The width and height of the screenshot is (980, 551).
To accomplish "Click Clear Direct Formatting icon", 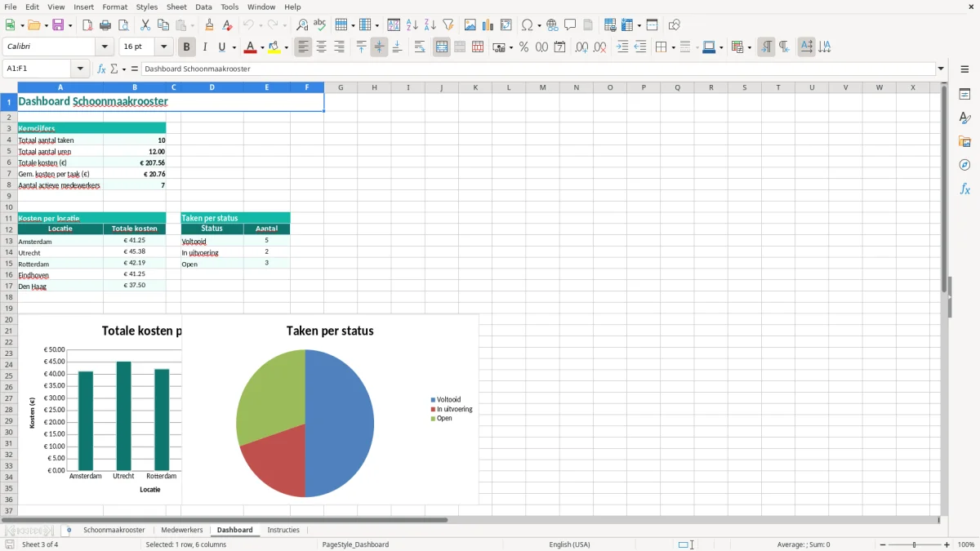I will 228,25.
